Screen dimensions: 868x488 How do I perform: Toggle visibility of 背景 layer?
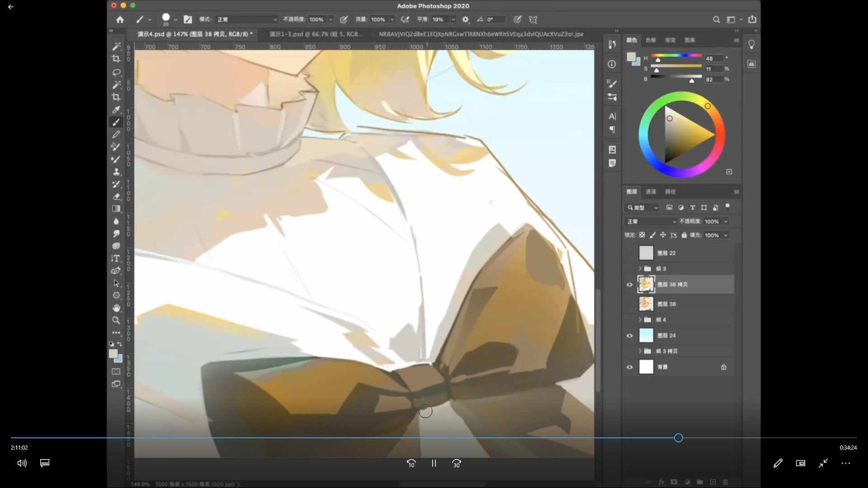pos(629,367)
